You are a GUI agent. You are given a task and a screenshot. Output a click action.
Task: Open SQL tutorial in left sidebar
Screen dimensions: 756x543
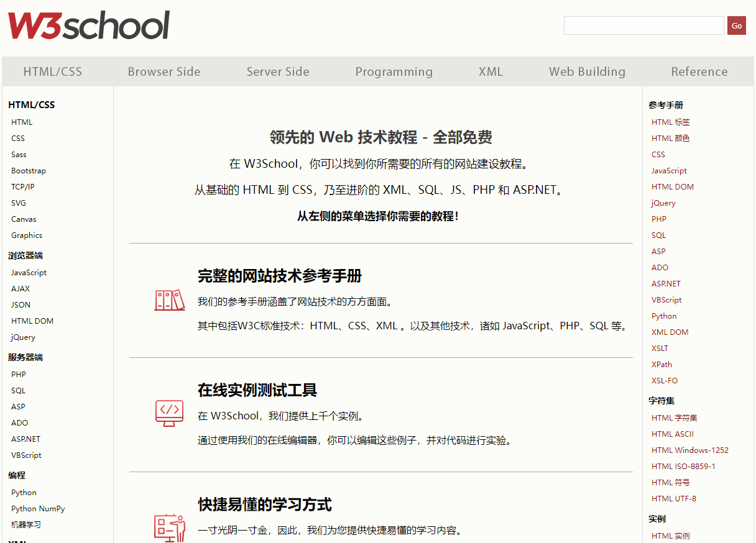(x=19, y=391)
